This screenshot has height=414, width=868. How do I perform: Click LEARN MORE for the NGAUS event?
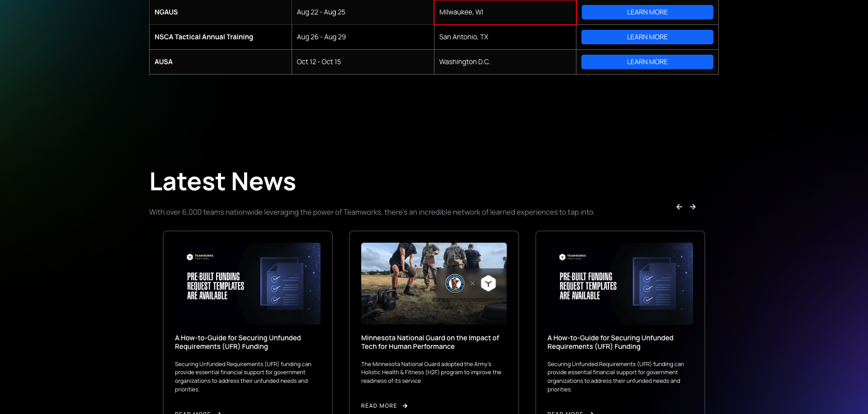point(647,12)
